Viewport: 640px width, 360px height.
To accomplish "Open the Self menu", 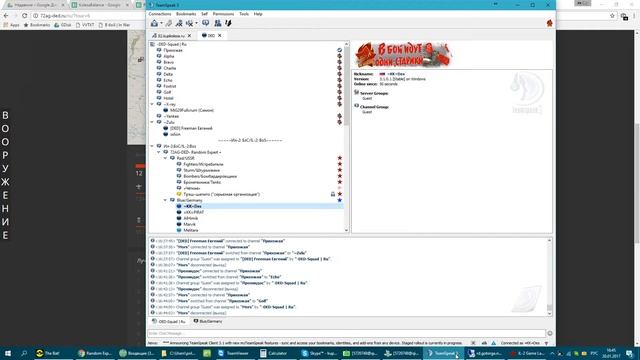I will 204,14.
